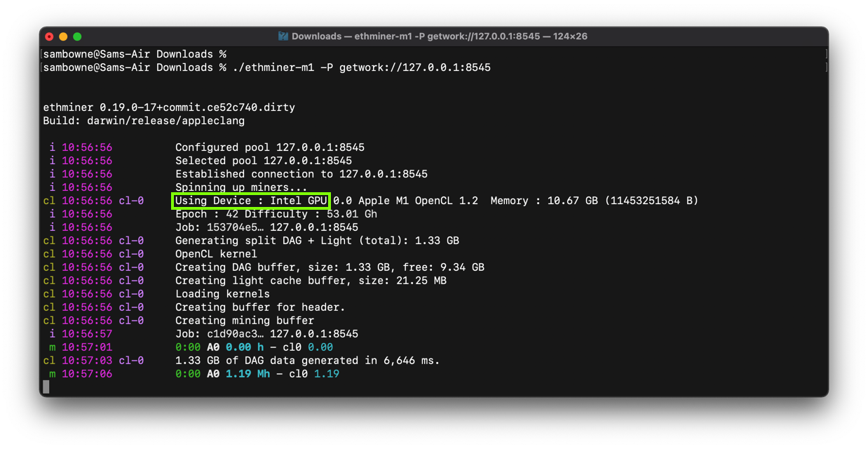Click the "Job: c1d90ac3…" line
868x449 pixels.
point(266,334)
